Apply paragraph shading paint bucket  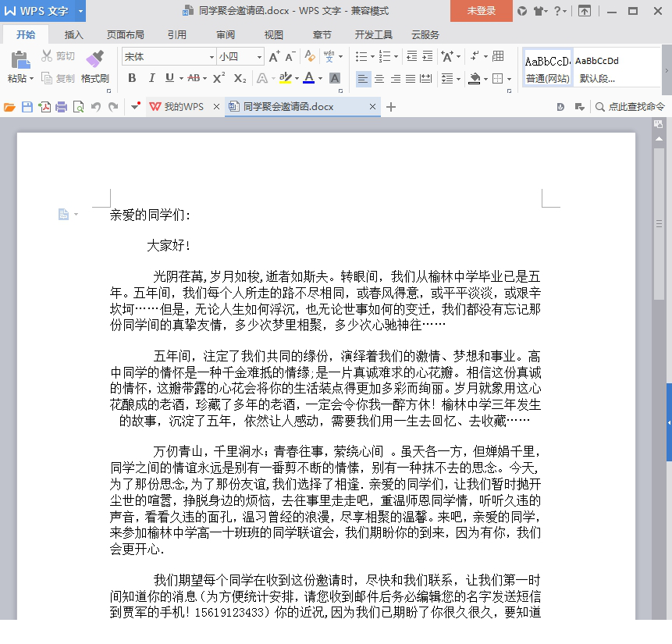[475, 79]
